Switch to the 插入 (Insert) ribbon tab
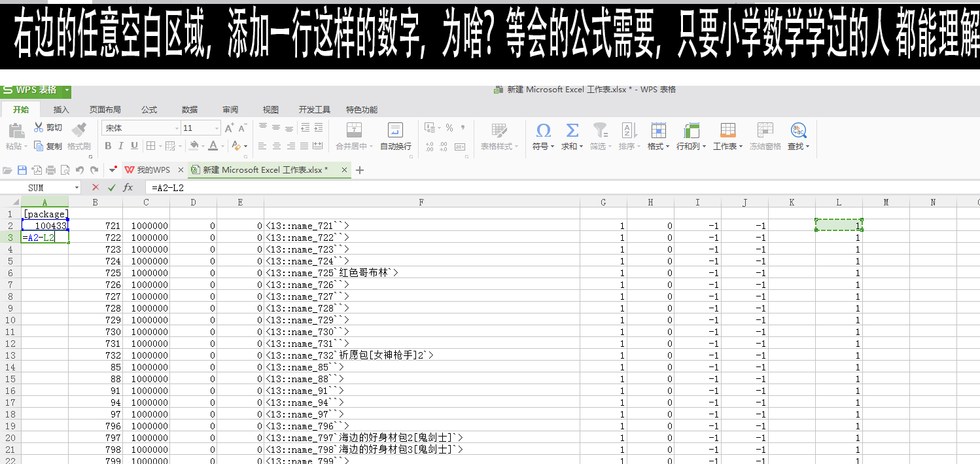The width and height of the screenshot is (980, 464). pyautogui.click(x=61, y=109)
